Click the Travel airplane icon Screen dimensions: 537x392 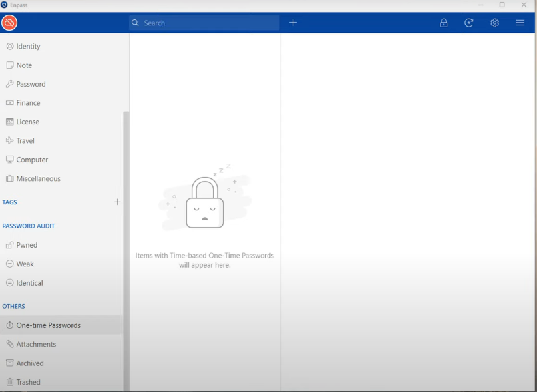point(10,140)
